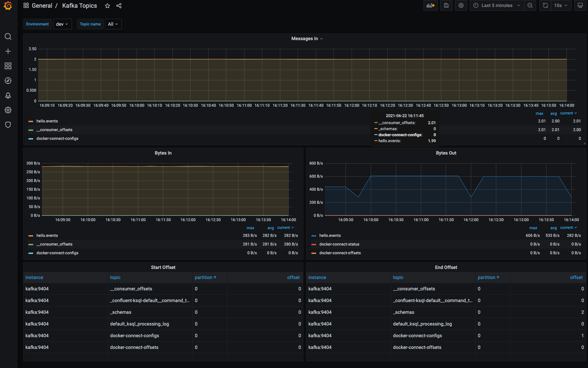Open the Environment dev dropdown
Screen dimensions: 588x368
point(62,24)
